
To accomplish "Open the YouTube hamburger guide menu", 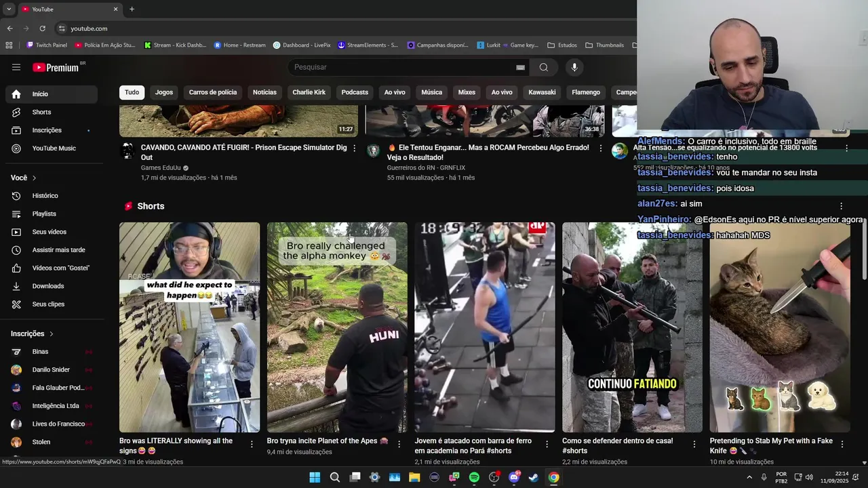I will point(16,67).
